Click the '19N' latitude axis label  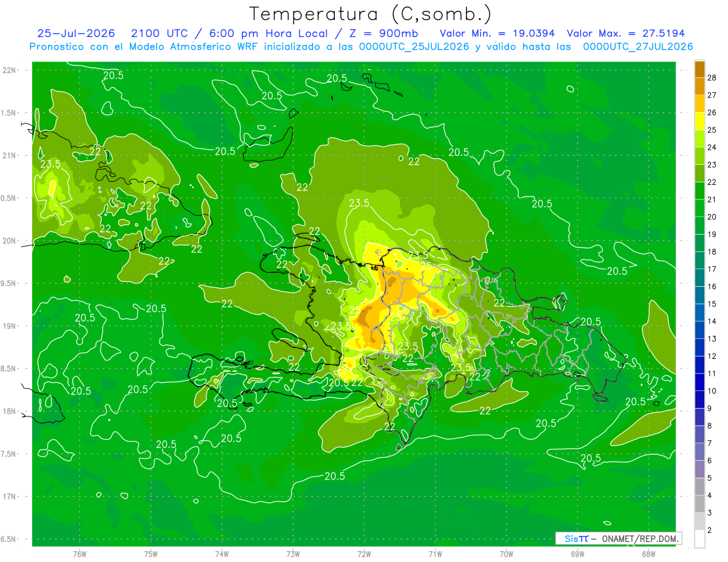[10, 326]
